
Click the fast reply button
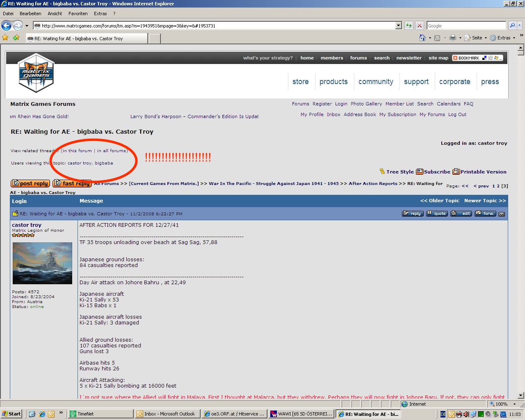point(72,183)
